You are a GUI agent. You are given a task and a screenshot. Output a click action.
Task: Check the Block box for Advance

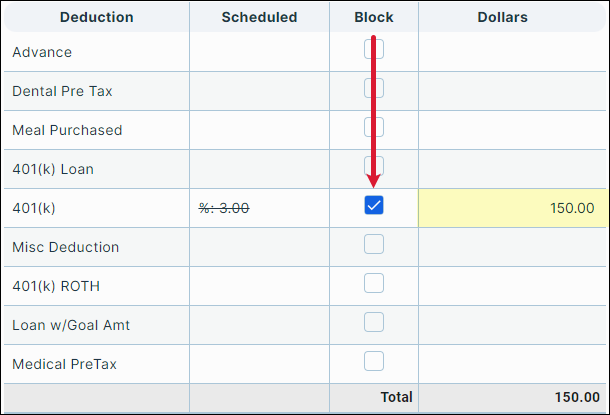(x=374, y=49)
